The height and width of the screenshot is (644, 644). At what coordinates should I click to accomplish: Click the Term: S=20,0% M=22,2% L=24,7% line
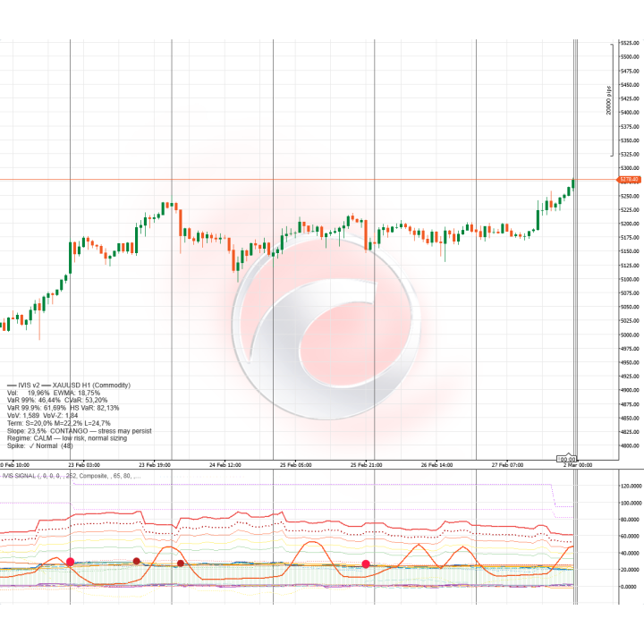tap(59, 423)
